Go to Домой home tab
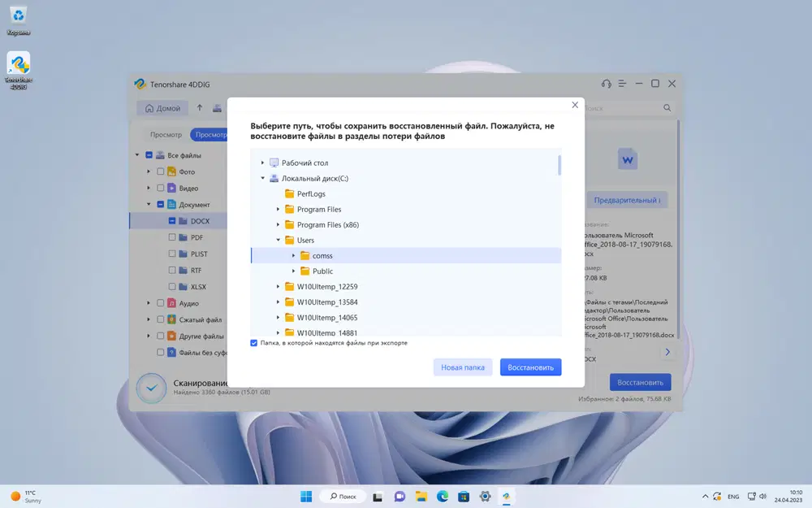 tap(162, 108)
